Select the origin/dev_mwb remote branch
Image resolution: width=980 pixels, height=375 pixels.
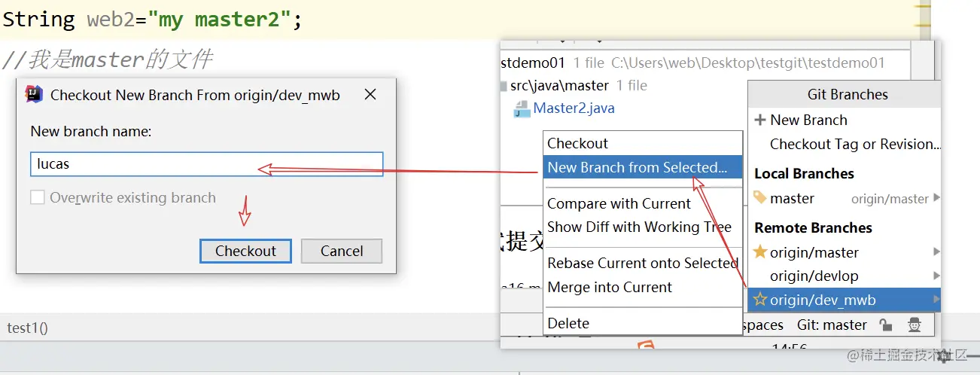click(x=845, y=300)
